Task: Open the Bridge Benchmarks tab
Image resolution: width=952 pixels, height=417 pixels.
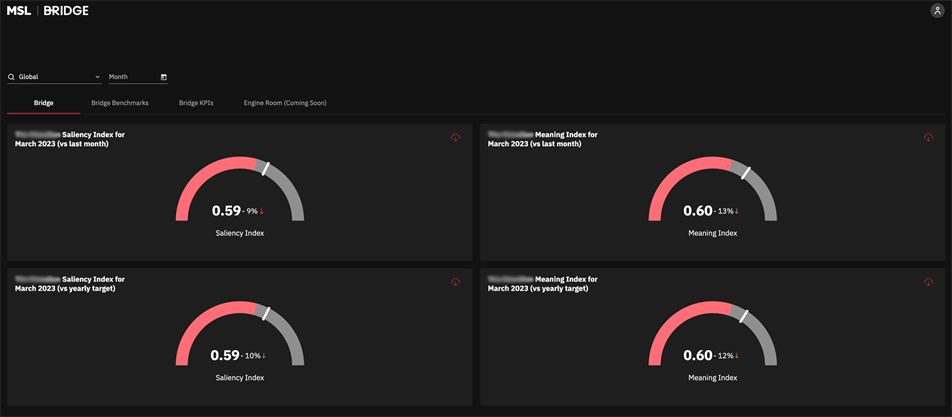Action: click(120, 103)
